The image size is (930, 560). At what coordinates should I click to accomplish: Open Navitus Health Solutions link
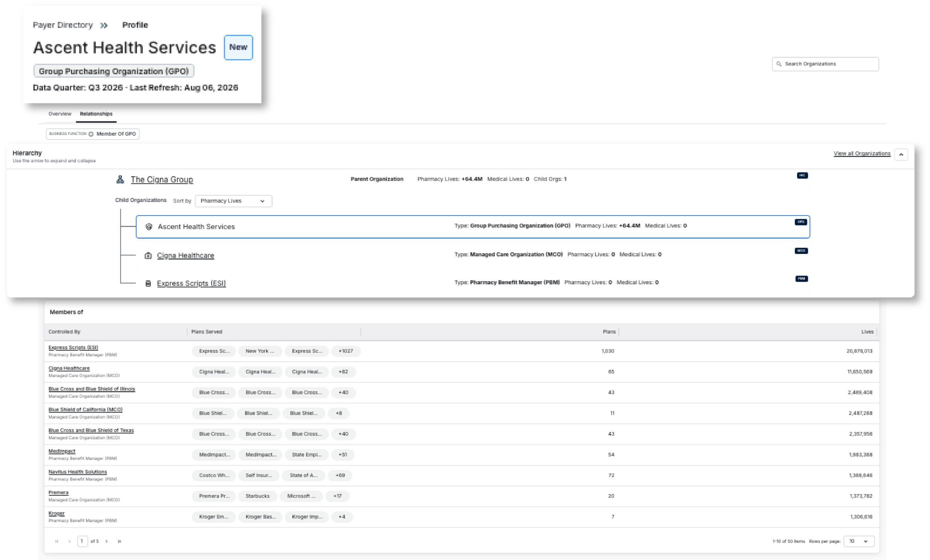(78, 472)
